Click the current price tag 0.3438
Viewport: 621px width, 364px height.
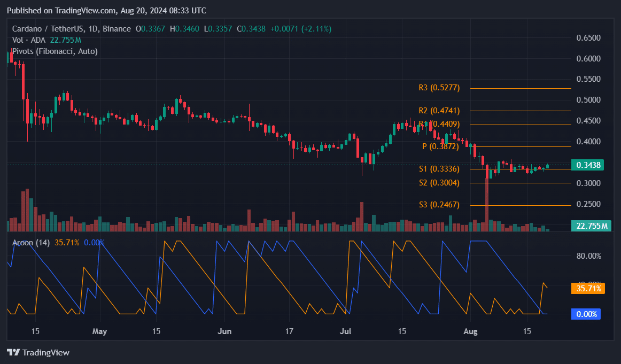coord(587,165)
